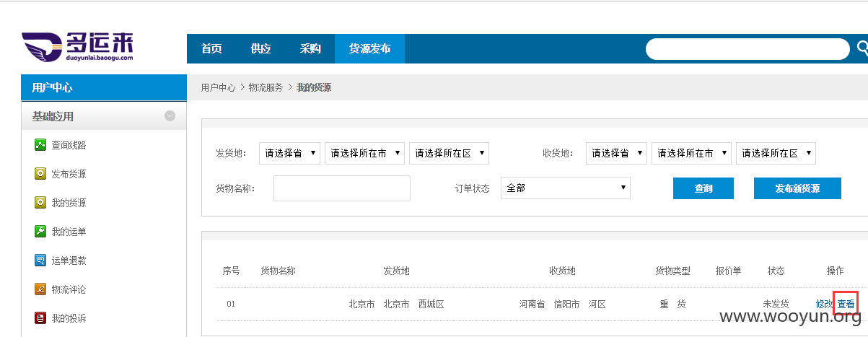The height and width of the screenshot is (337, 868).
Task: Click the blue 查询 button
Action: point(703,188)
